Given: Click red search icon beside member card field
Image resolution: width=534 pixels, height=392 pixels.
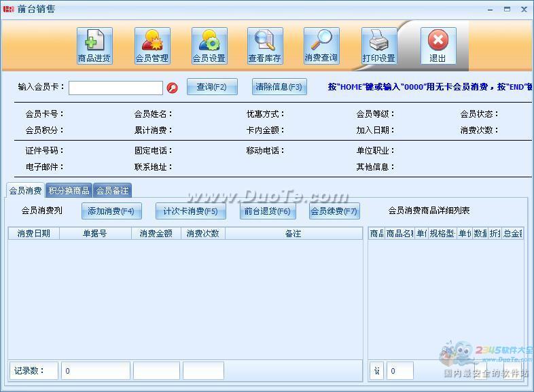Looking at the screenshot, I should 172,88.
